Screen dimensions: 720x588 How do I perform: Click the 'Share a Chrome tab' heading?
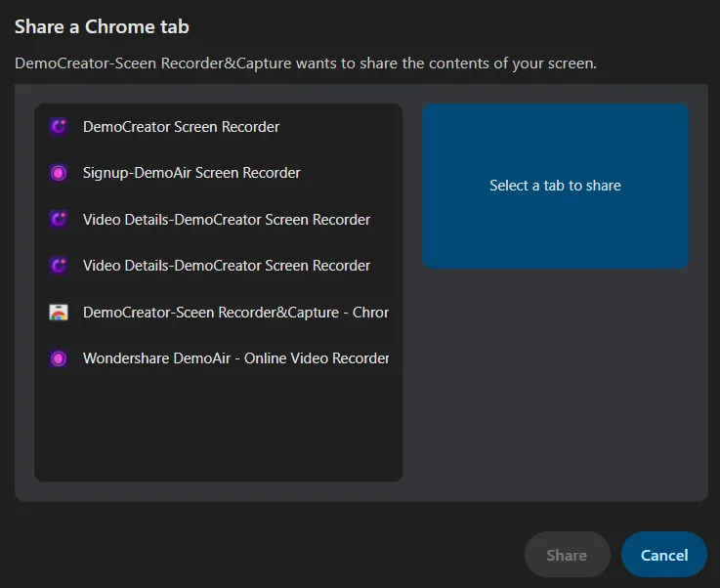click(102, 26)
